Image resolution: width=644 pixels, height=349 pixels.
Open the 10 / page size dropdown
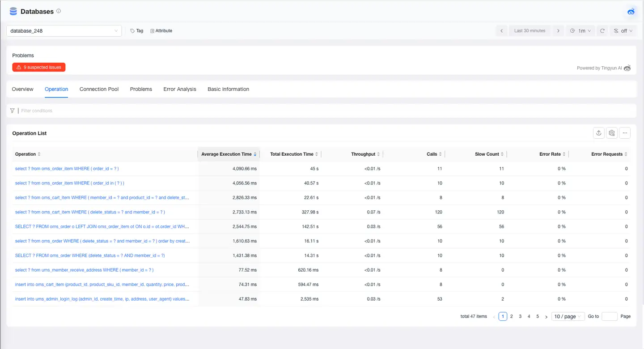pos(568,316)
